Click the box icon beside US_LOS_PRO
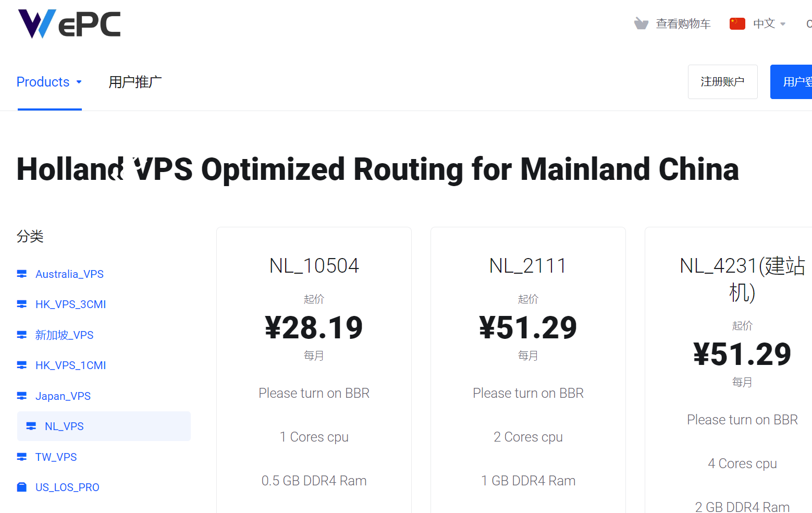The width and height of the screenshot is (812, 513). point(21,486)
